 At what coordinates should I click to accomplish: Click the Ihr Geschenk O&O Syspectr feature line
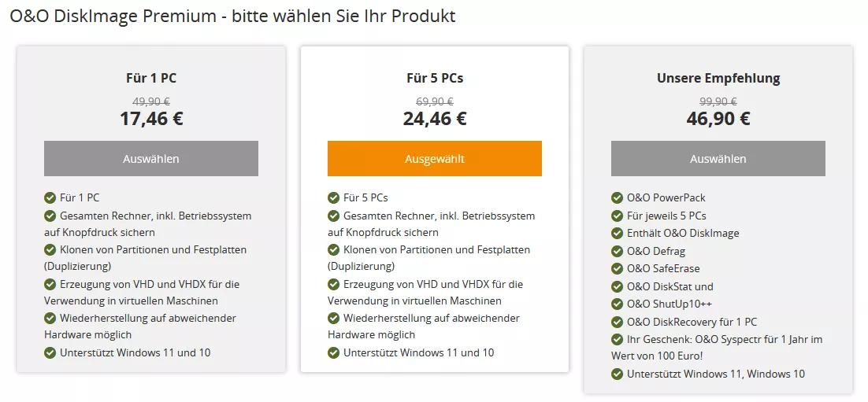(718, 347)
